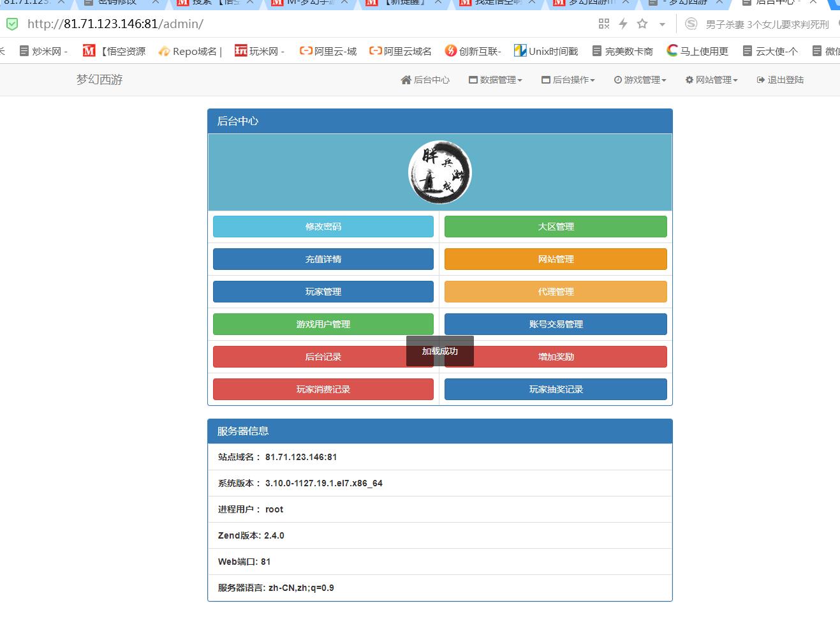The width and height of the screenshot is (840, 619).
Task: Expand the 数据管理 dropdown menu
Action: pyautogui.click(x=495, y=80)
